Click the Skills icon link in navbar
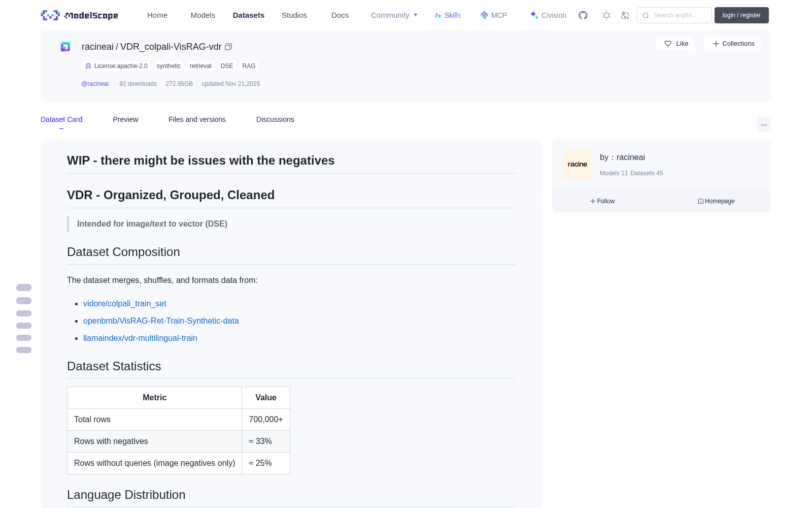 click(x=448, y=15)
